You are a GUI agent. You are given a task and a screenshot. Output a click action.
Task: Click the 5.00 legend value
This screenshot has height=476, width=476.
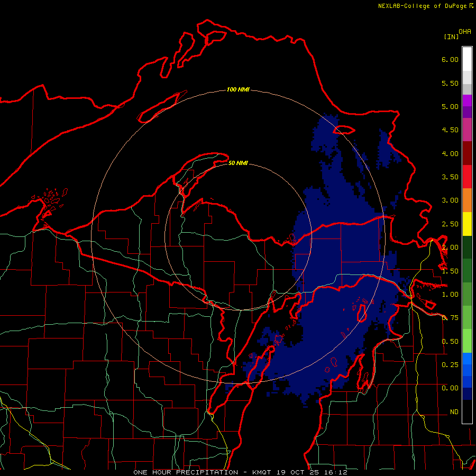click(450, 106)
